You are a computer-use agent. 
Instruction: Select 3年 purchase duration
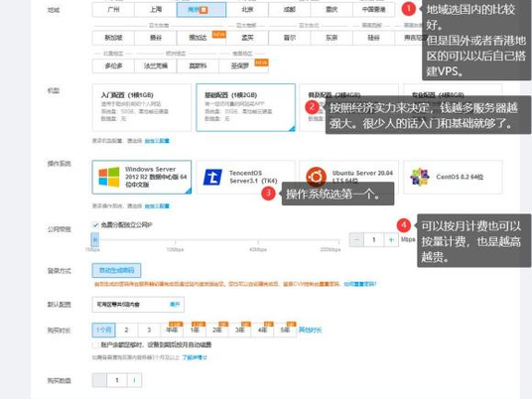pos(240,330)
